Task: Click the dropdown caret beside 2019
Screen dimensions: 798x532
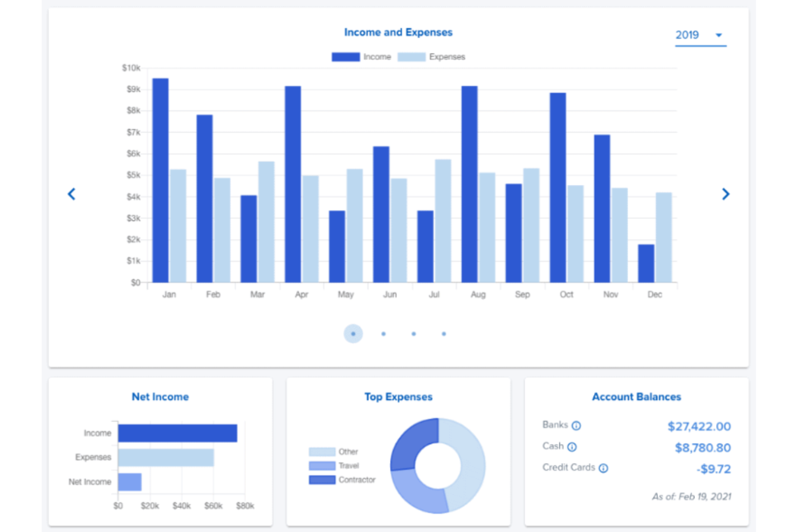Action: point(719,34)
